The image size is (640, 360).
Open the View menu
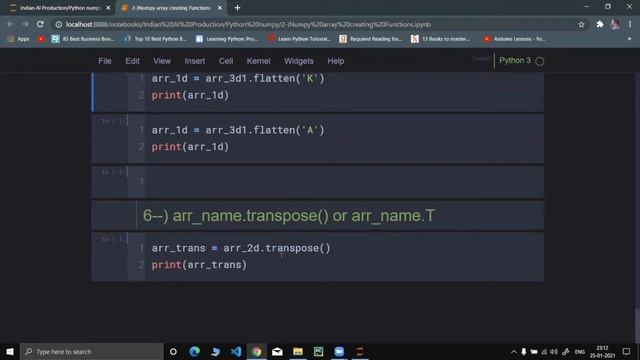tap(162, 61)
